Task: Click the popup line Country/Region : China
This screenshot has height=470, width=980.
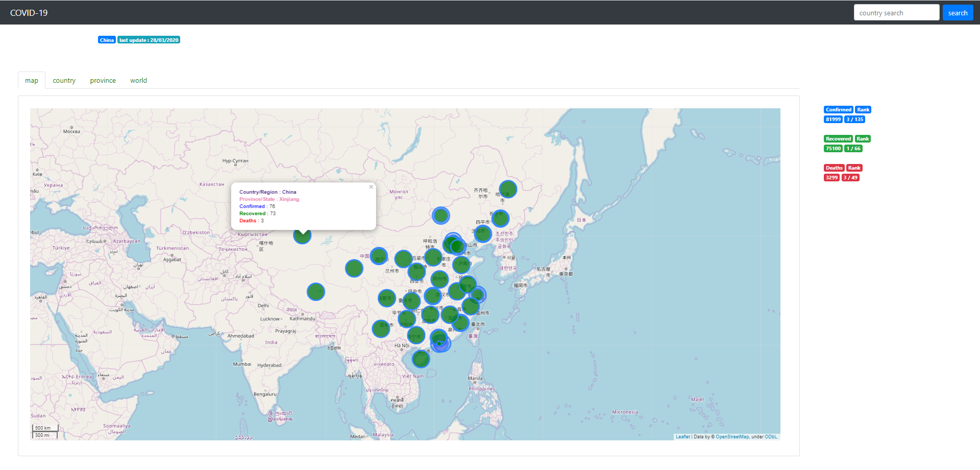Action: click(x=268, y=192)
